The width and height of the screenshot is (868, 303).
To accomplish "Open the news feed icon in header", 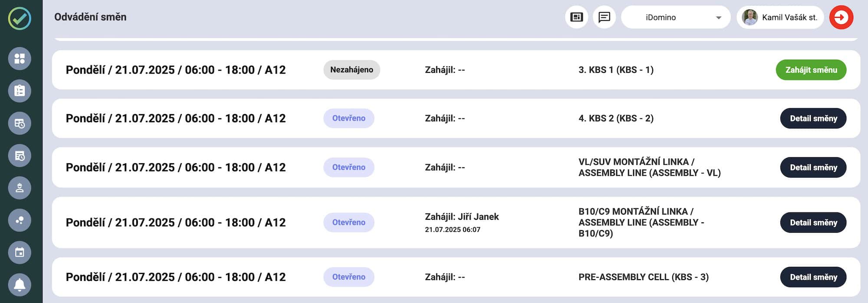I will (x=576, y=17).
